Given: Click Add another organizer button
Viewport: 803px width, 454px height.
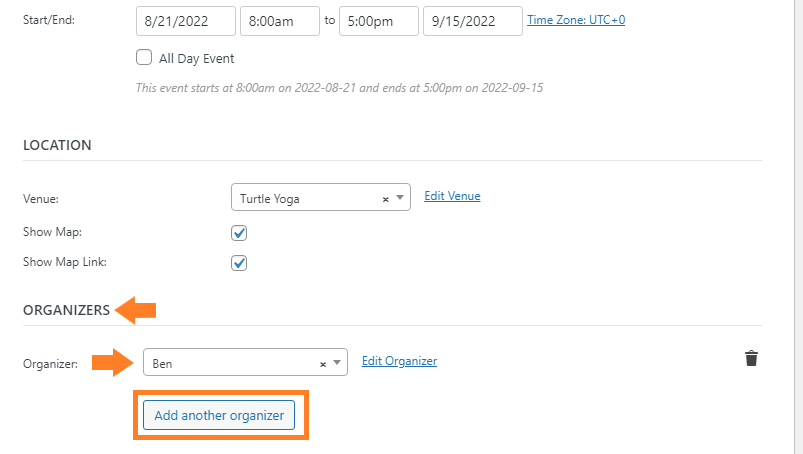Looking at the screenshot, I should pos(219,415).
